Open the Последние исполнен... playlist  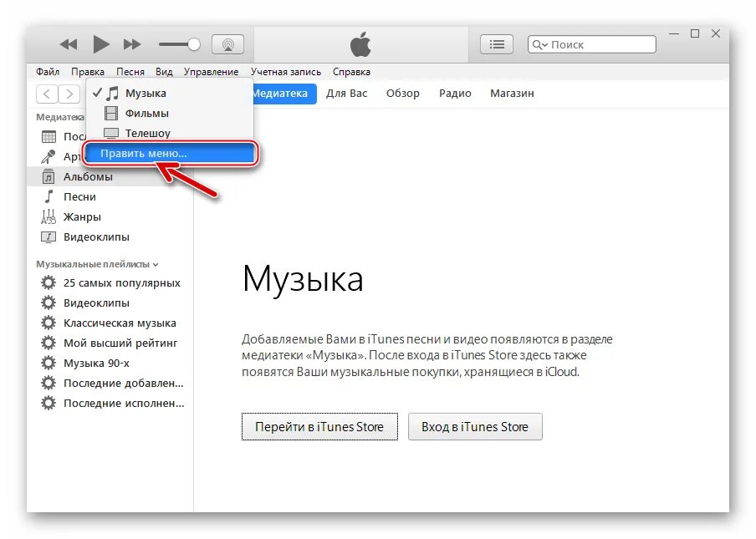tap(110, 403)
